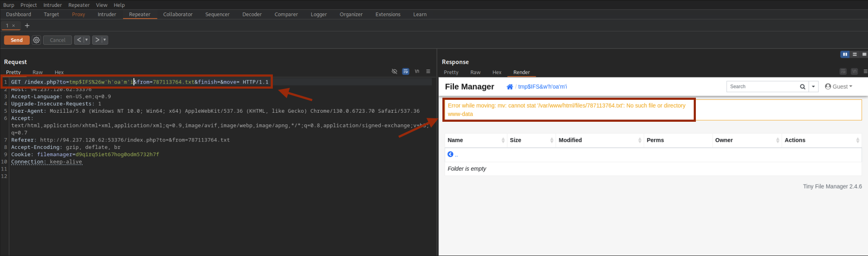Sort file list by Name column
The height and width of the screenshot is (256, 868).
[476, 140]
